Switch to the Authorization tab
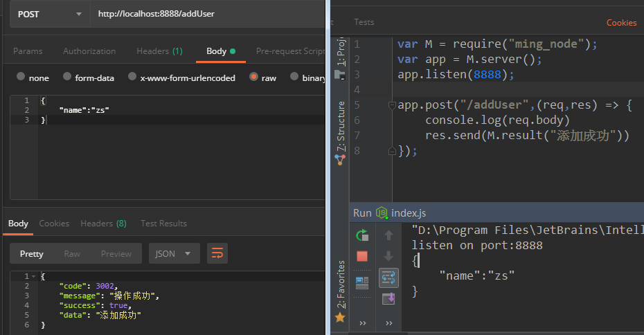 click(x=89, y=51)
